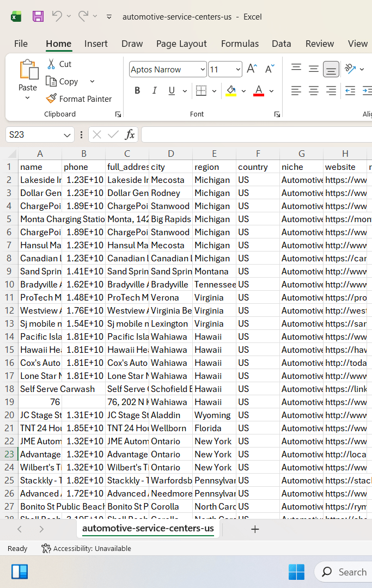The height and width of the screenshot is (588, 372).
Task: Open the File menu
Action: tap(21, 44)
